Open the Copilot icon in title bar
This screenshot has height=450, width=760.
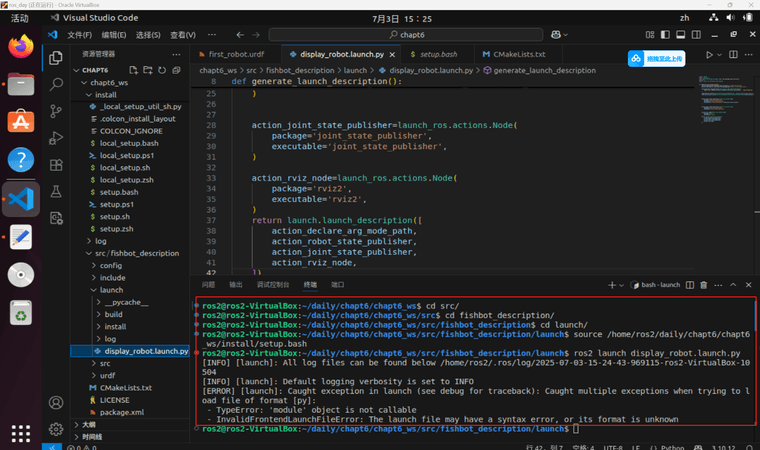tap(556, 34)
